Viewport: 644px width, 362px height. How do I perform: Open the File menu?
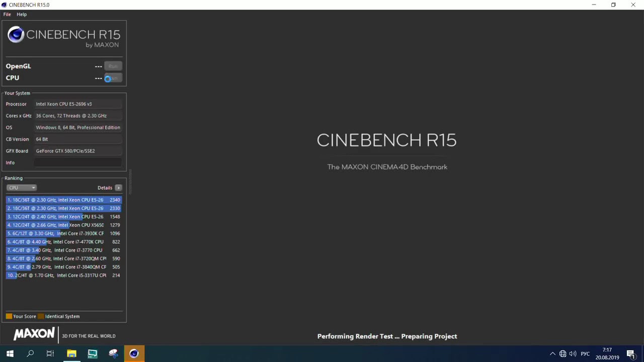7,14
